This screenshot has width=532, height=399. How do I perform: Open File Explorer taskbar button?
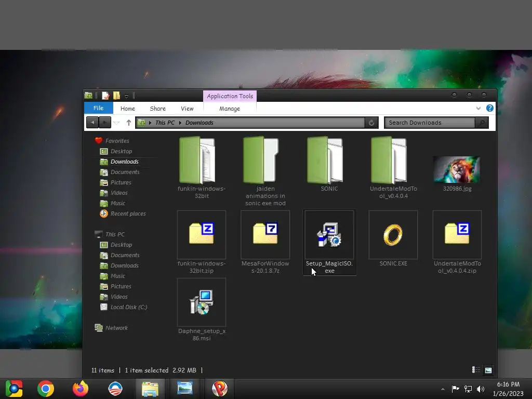tap(150, 389)
